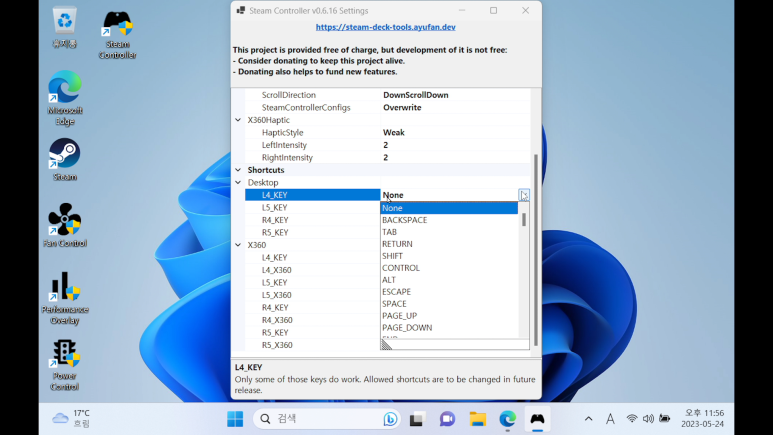773x435 pixels.
Task: Collapse the Desktop group
Action: tap(238, 182)
